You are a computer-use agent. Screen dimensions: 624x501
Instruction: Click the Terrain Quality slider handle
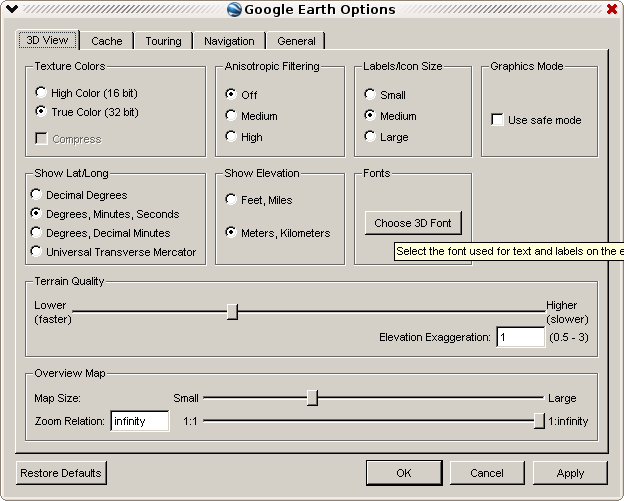click(232, 312)
